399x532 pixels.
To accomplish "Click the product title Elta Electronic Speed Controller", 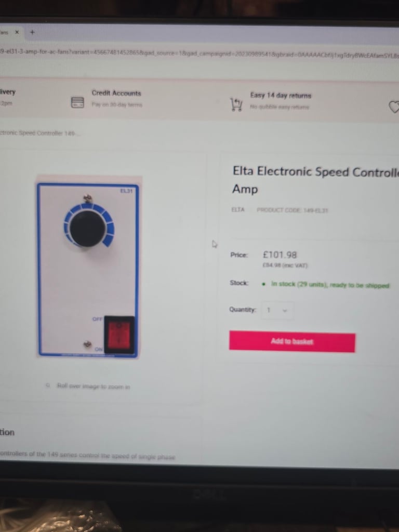I will 315,180.
